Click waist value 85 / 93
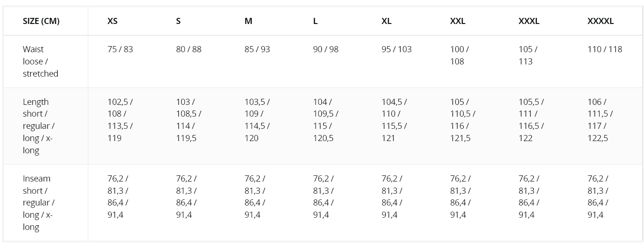This screenshot has height=245, width=644. [257, 49]
